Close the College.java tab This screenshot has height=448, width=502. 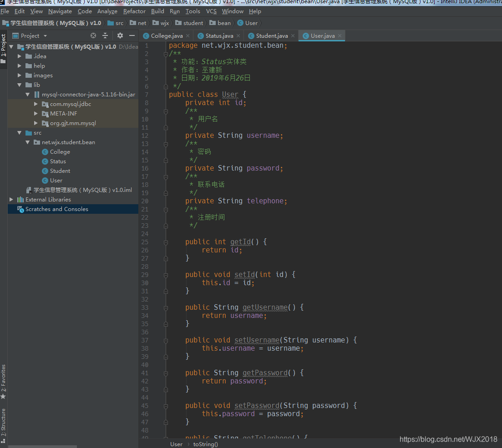point(188,36)
